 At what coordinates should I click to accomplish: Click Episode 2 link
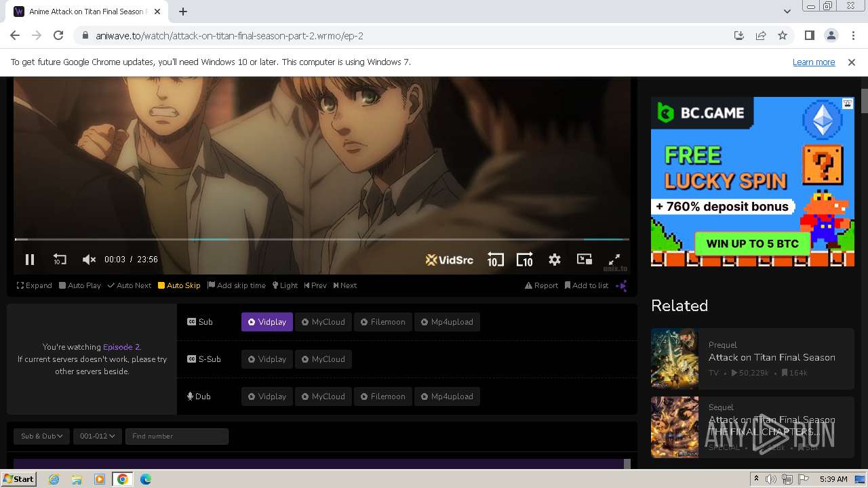pyautogui.click(x=121, y=347)
